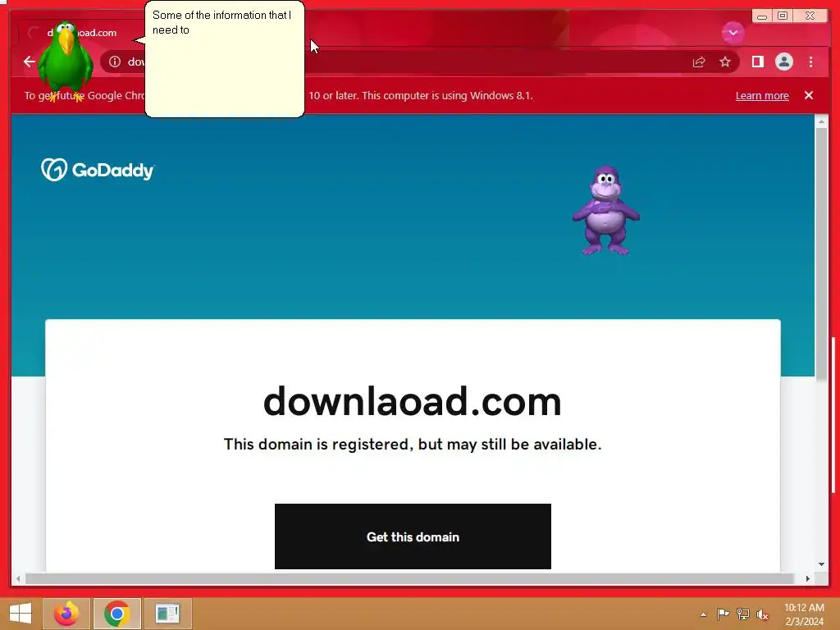Open the Windows Start button
The width and height of the screenshot is (840, 630).
point(21,614)
